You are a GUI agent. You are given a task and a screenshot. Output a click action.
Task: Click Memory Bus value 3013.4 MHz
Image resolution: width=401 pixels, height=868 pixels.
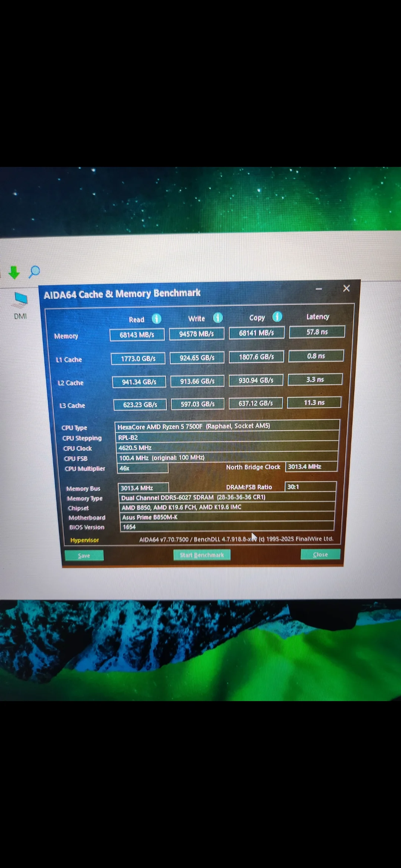143,488
